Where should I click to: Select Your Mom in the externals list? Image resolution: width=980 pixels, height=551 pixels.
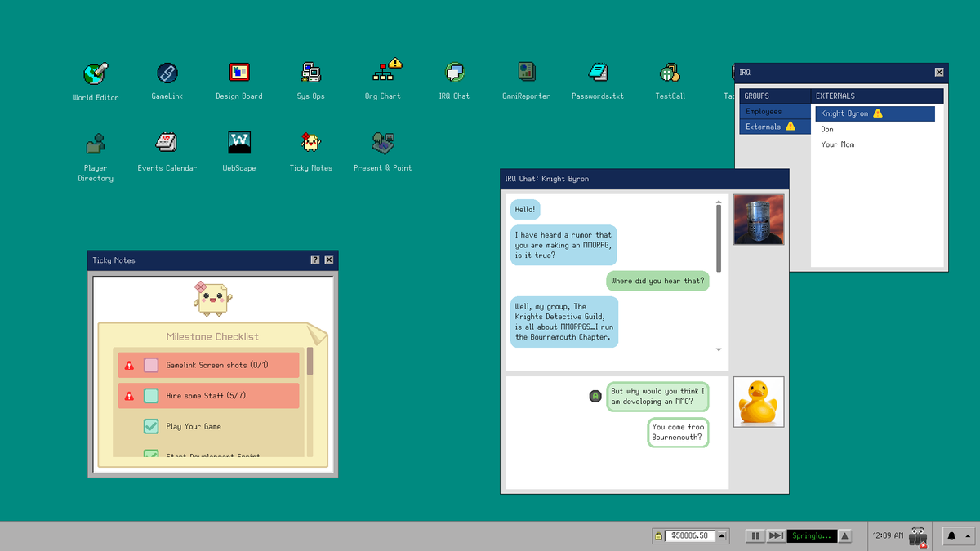point(875,144)
